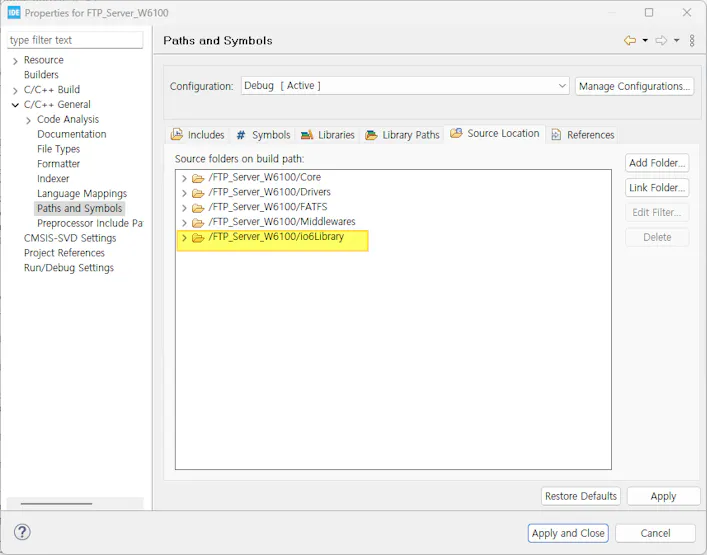The image size is (707, 555).
Task: Click the Middlewares folder icon
Action: (x=198, y=223)
